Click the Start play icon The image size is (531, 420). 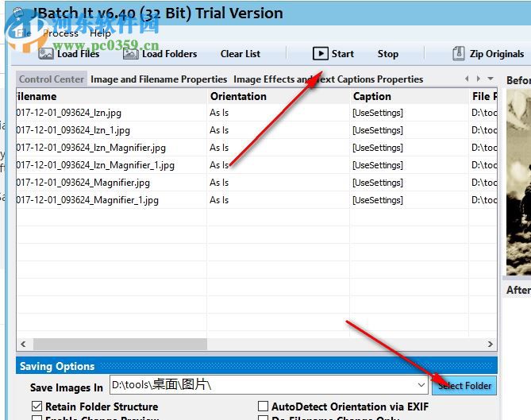pos(321,53)
